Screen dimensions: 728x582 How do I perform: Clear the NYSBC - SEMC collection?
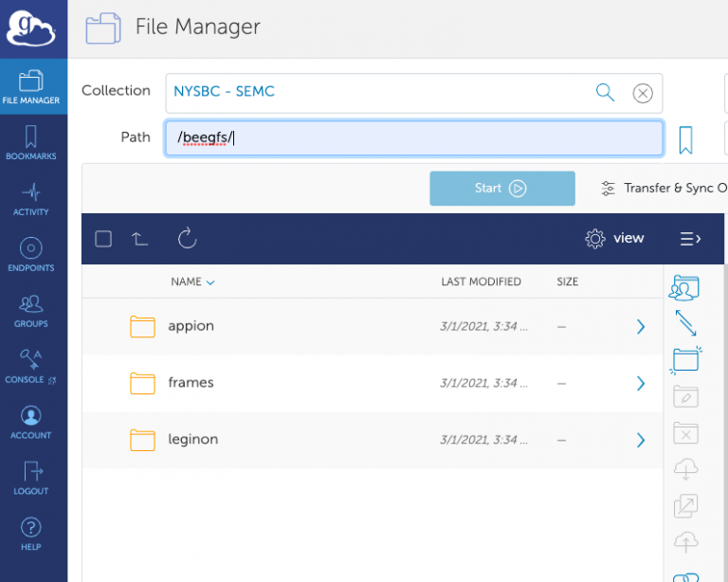pyautogui.click(x=643, y=93)
